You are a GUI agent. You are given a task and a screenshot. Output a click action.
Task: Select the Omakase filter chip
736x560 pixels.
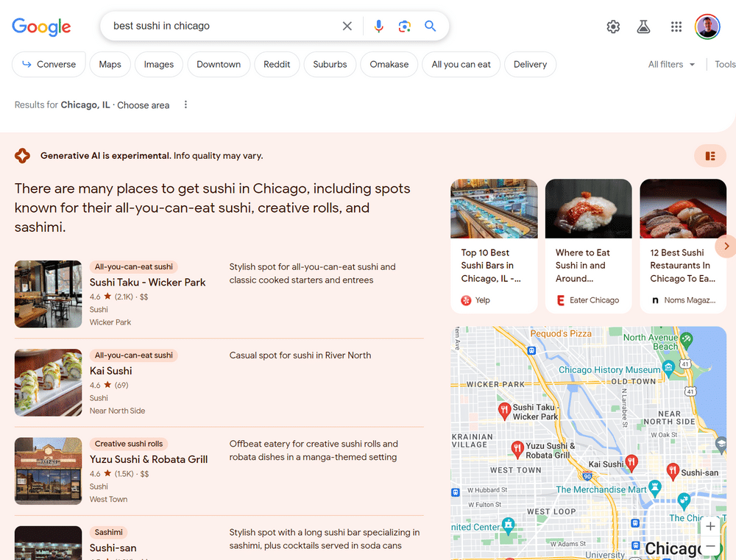pos(389,65)
